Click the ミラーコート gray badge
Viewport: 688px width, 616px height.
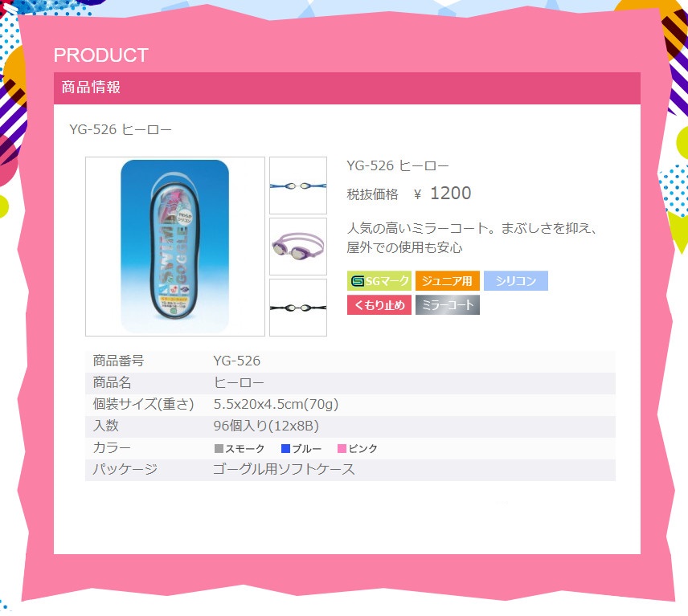(447, 304)
